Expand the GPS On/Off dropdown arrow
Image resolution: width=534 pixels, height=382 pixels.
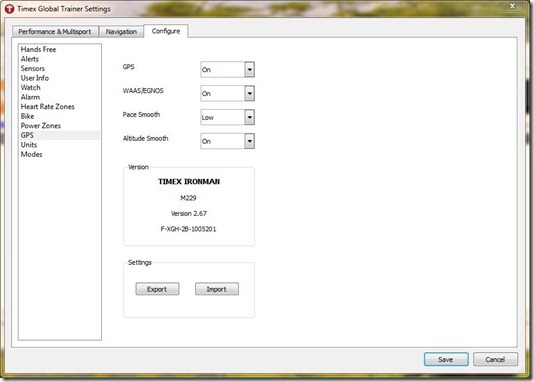[x=250, y=69]
